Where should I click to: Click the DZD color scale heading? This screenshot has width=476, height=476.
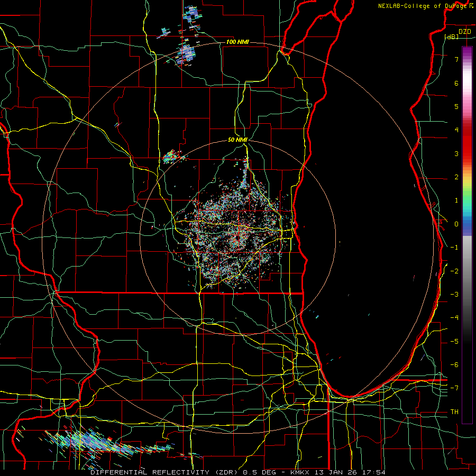click(465, 32)
